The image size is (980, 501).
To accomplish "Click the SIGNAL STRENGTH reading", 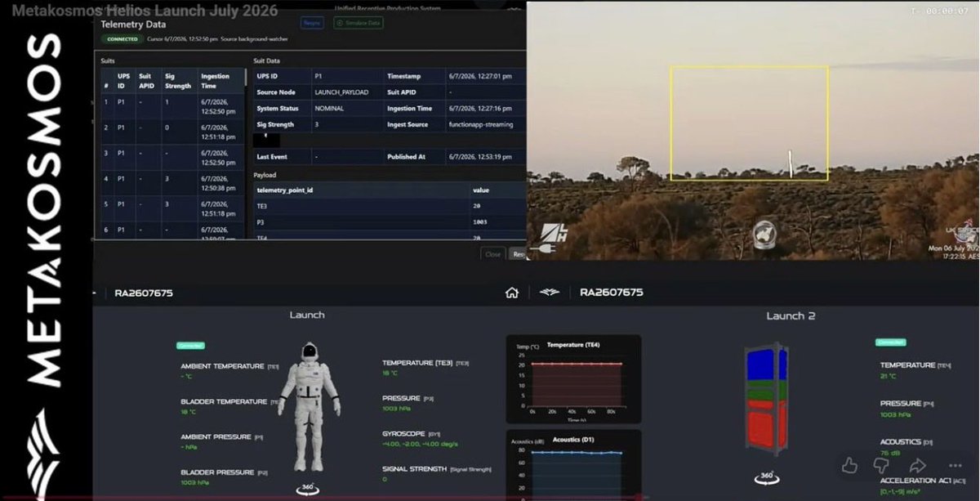I will 437,473.
